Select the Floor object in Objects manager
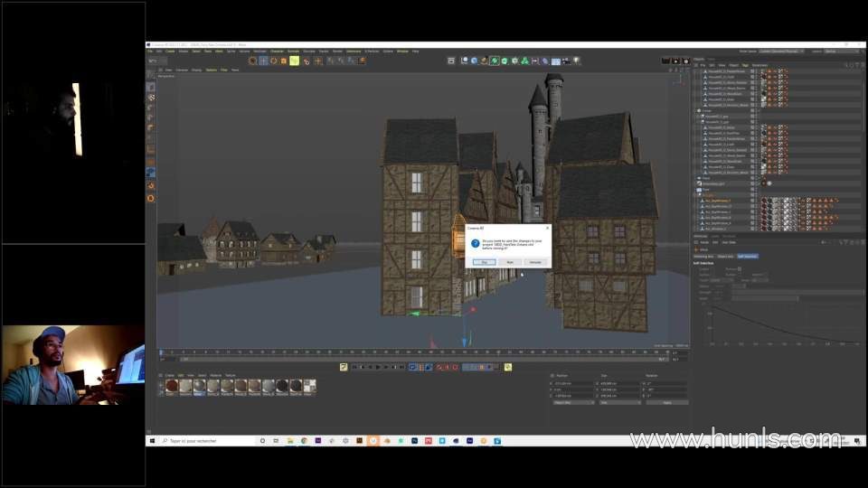Image resolution: width=868 pixels, height=488 pixels. click(x=706, y=190)
